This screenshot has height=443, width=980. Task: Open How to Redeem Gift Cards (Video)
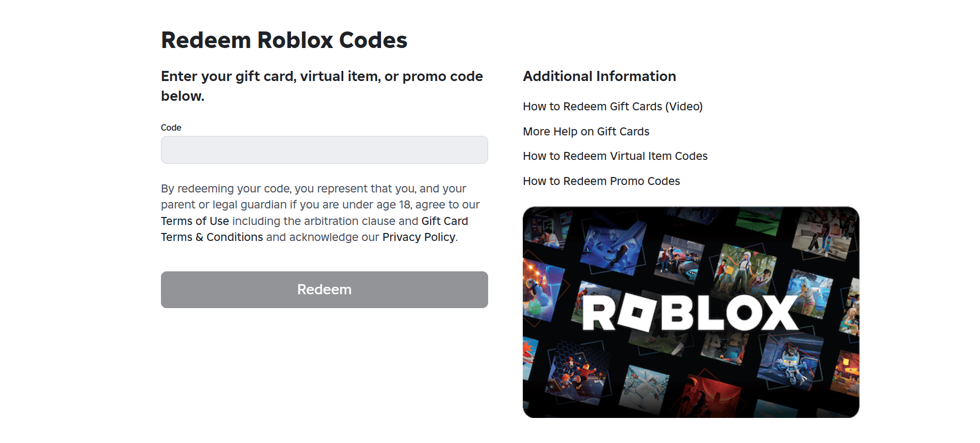tap(612, 107)
